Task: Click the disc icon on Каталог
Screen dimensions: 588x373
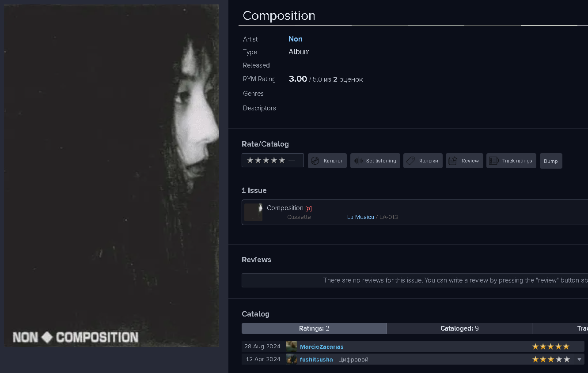Action: [315, 161]
